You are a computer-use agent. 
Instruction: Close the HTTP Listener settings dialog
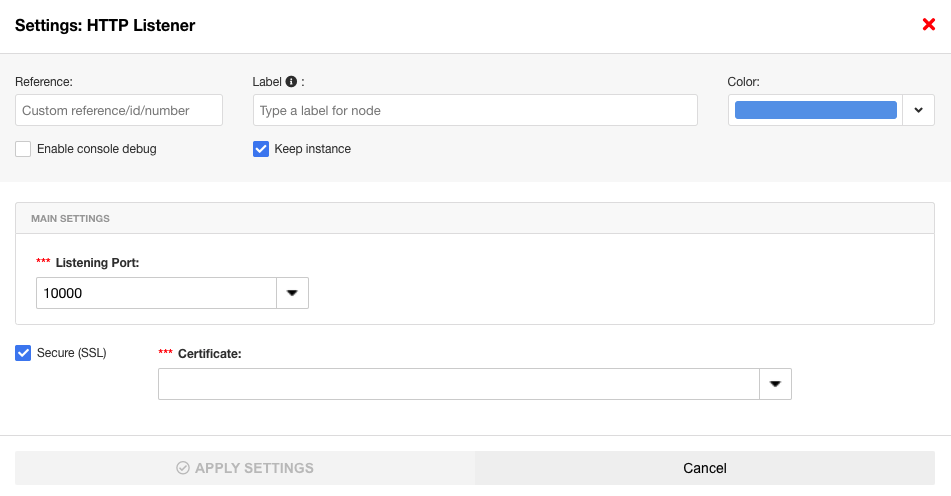(928, 25)
